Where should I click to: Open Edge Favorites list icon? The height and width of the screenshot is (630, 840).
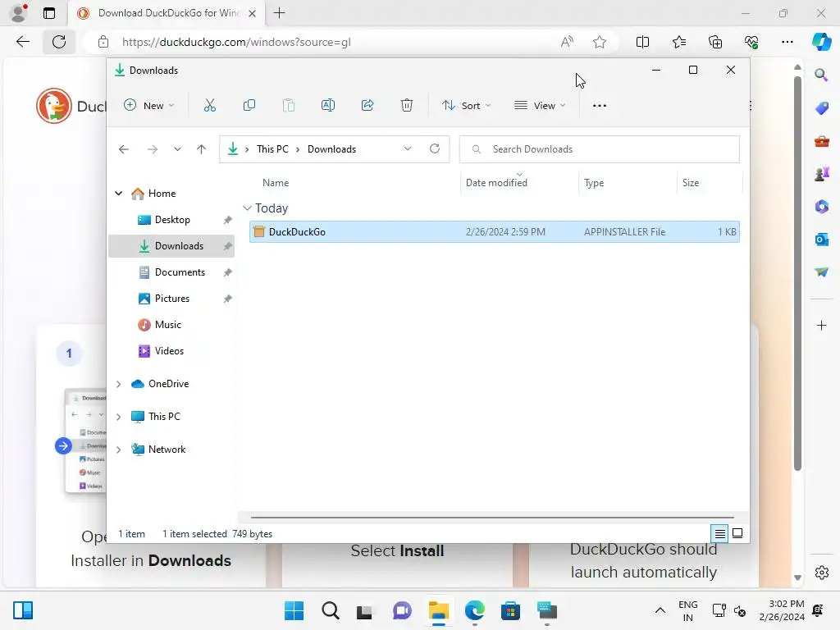[678, 42]
